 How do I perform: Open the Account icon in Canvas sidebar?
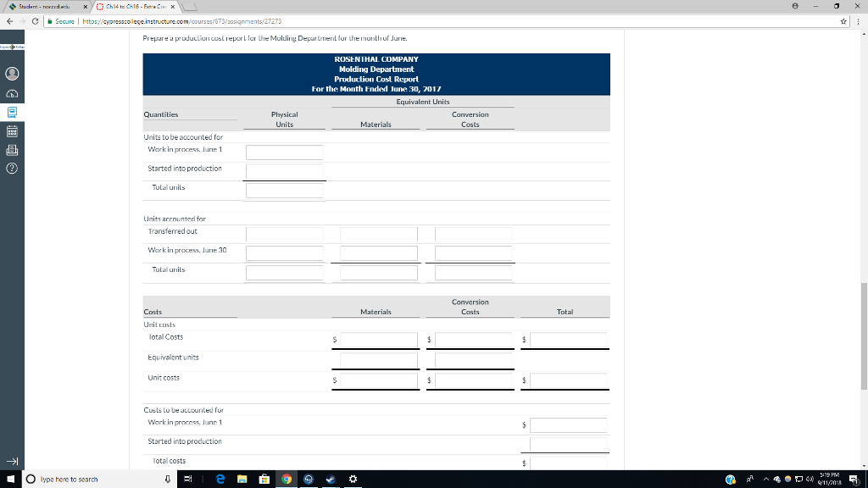pyautogui.click(x=12, y=74)
